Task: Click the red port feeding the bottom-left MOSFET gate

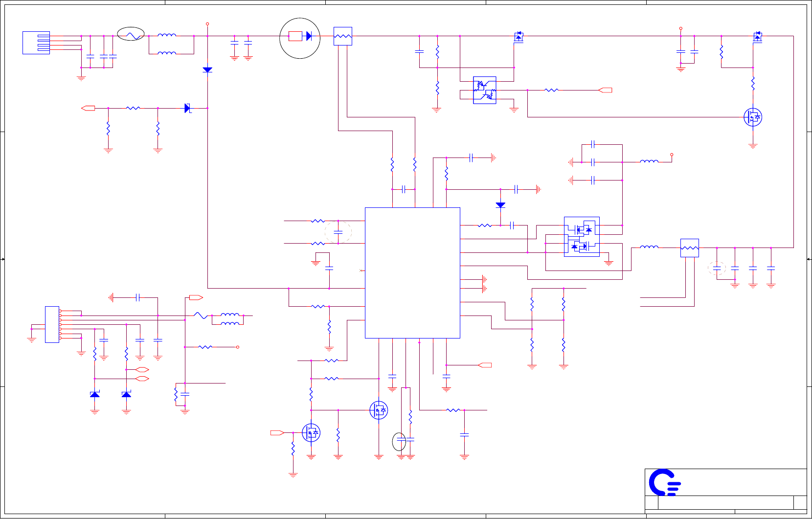Action: click(x=277, y=432)
